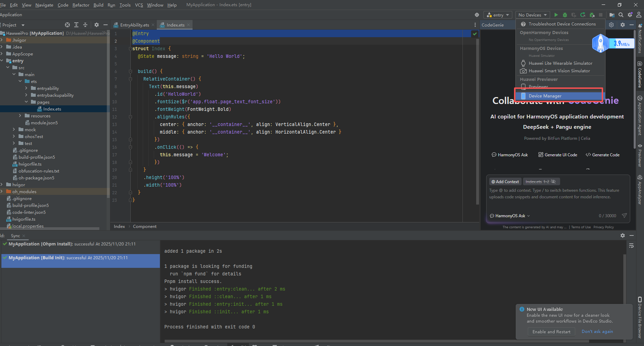Fold the build() method in the gutter

tap(130, 71)
